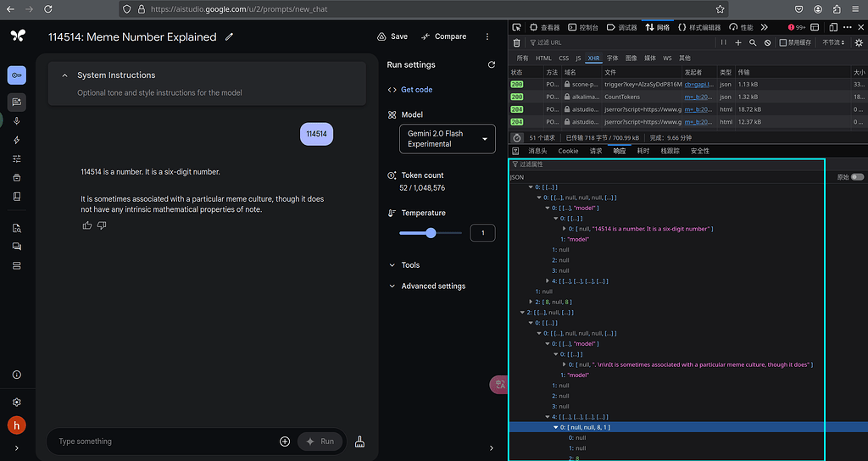The width and height of the screenshot is (868, 461).
Task: Click the orange 'h' account avatar
Action: (17, 425)
